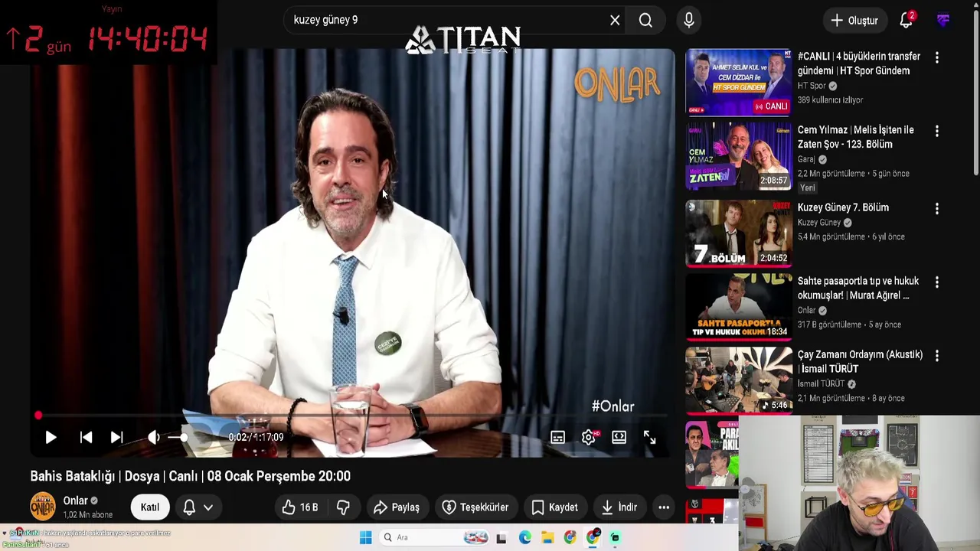Screen dimensions: 980x551
Task: Open Çay Zamanı Ordayım thumbnail
Action: pyautogui.click(x=739, y=380)
